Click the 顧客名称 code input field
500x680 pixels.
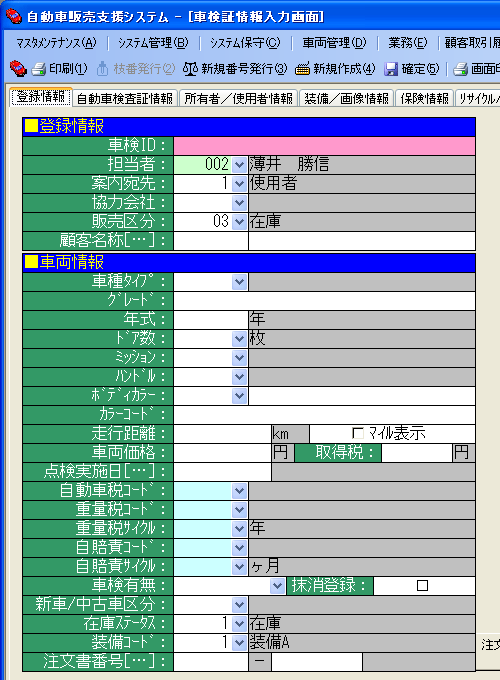point(211,241)
